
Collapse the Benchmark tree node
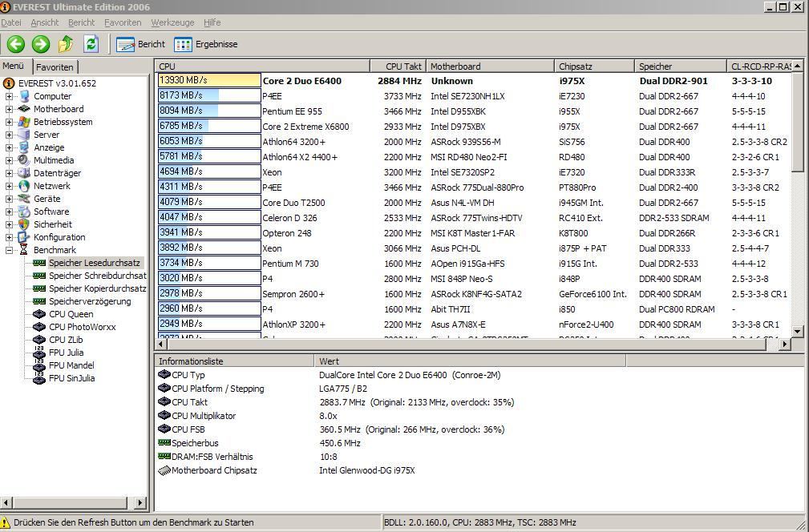(9, 251)
